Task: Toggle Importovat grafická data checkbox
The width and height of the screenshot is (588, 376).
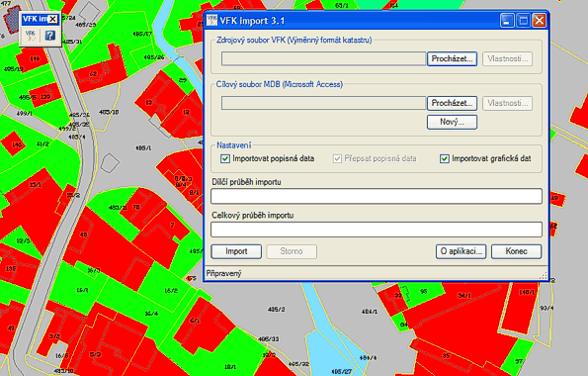Action: [445, 159]
